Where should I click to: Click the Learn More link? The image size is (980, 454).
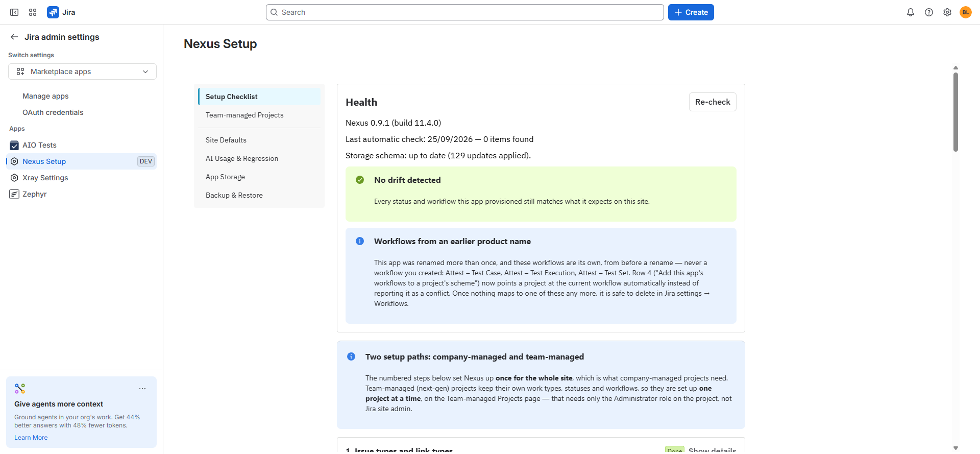pos(31,438)
